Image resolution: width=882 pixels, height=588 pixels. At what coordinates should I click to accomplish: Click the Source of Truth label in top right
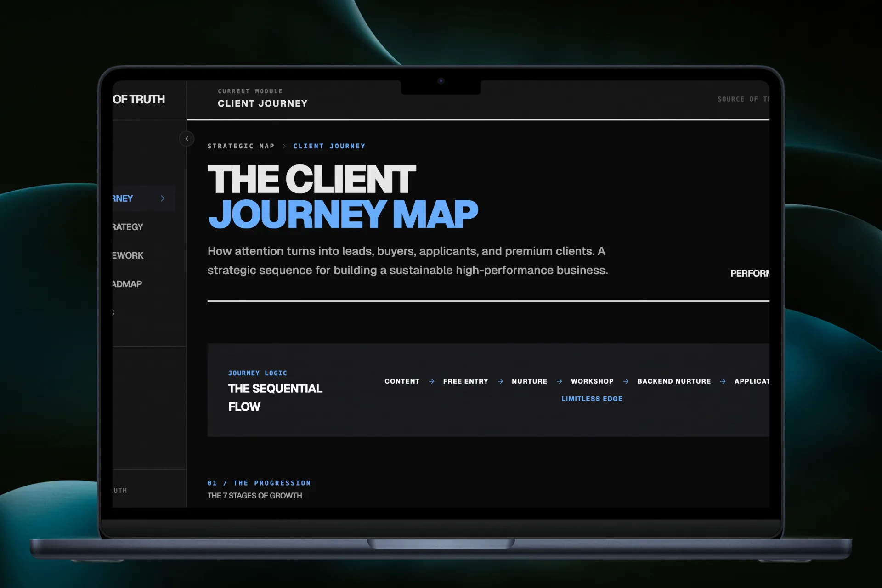743,99
